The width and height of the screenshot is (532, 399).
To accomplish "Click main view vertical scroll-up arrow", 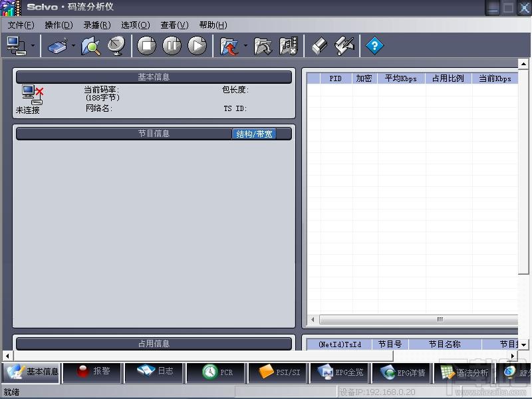I will [x=523, y=64].
